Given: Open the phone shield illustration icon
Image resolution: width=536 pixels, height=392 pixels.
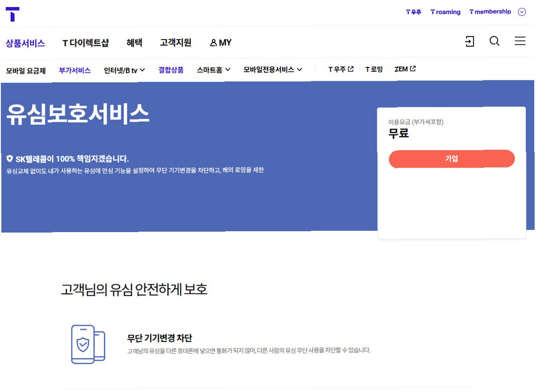Looking at the screenshot, I should tap(88, 344).
